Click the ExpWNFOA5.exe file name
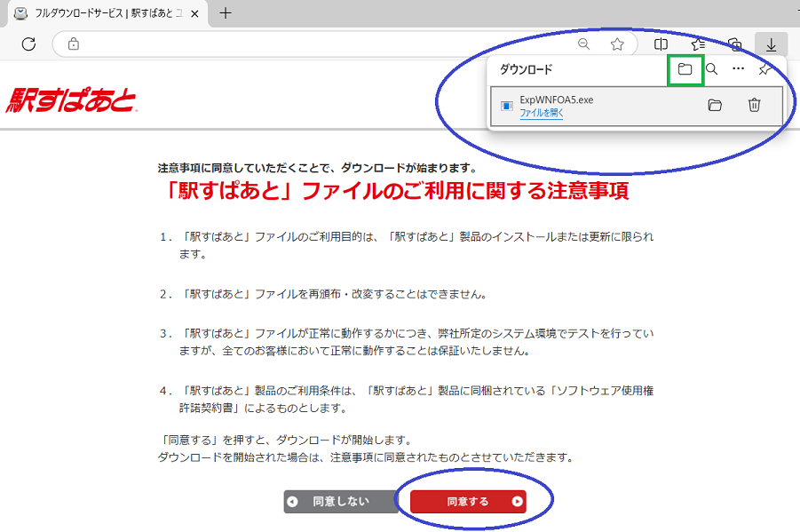 coord(556,100)
